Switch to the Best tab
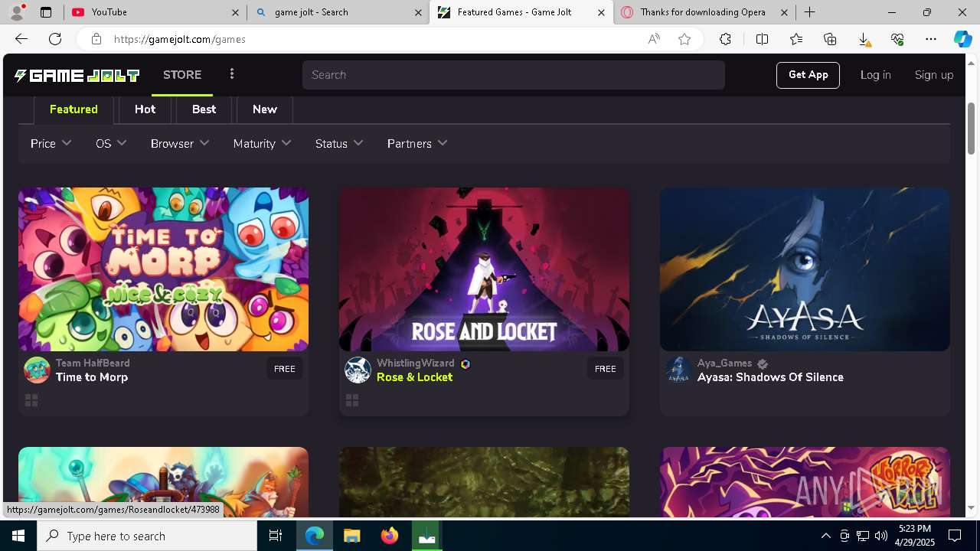The image size is (980, 551). point(204,109)
